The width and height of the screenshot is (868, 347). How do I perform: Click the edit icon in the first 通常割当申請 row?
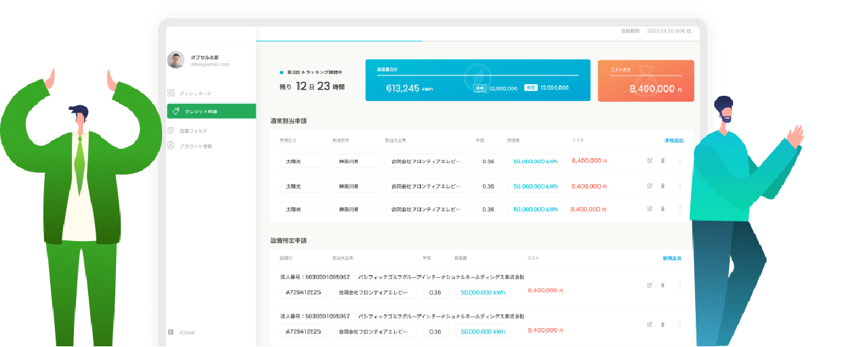coord(650,161)
